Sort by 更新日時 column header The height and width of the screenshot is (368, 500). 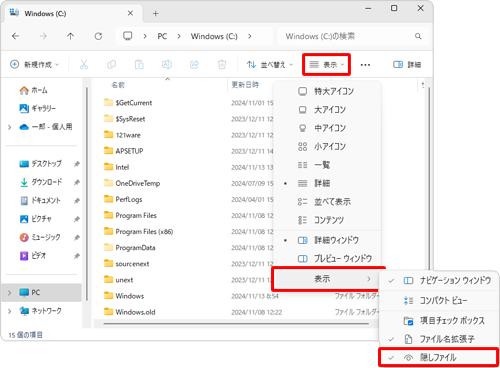pyautogui.click(x=245, y=85)
